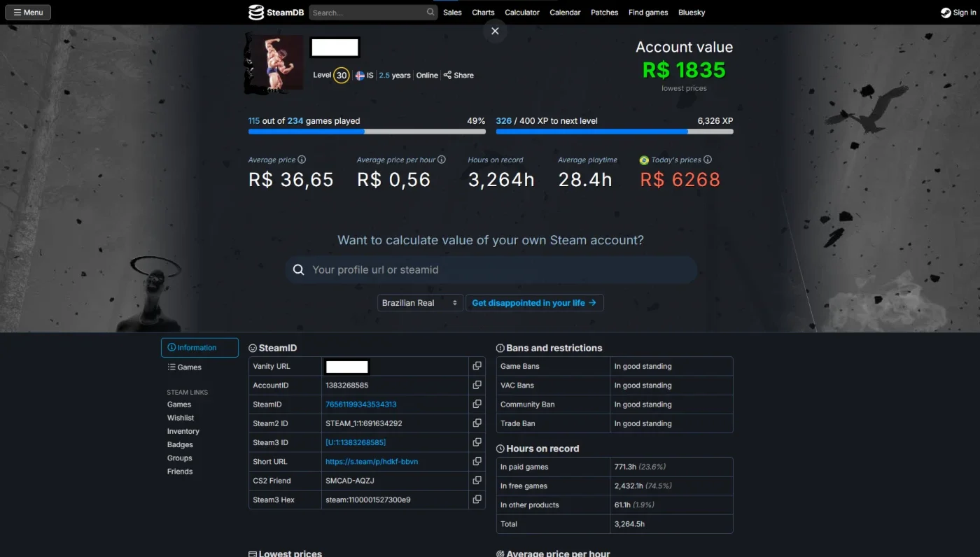This screenshot has height=557, width=980.
Task: Open Steam link Groups
Action: point(179,458)
